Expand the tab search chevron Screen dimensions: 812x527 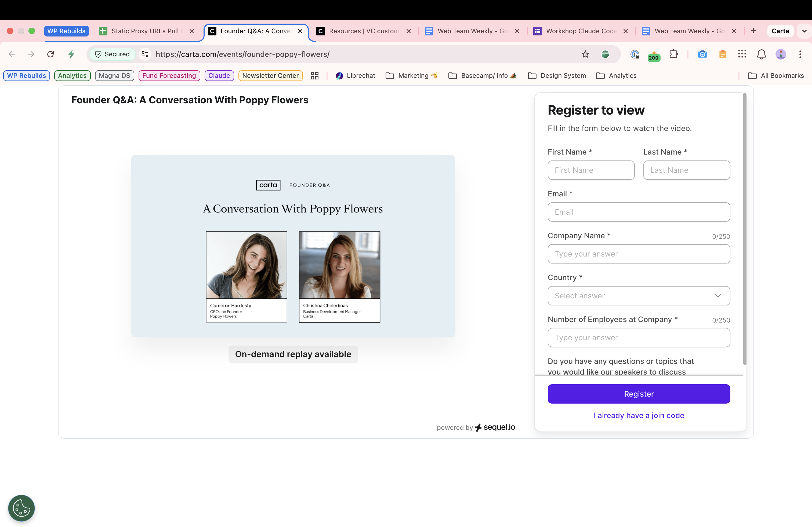804,31
